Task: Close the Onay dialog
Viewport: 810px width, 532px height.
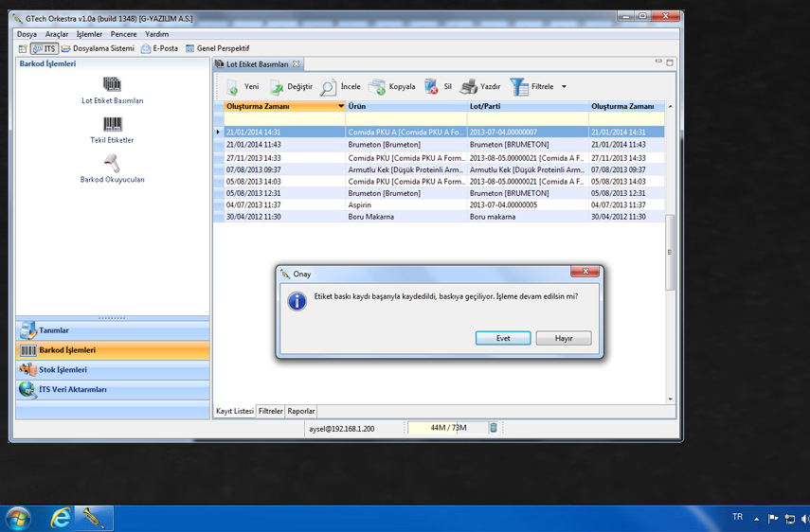Action: pyautogui.click(x=585, y=272)
